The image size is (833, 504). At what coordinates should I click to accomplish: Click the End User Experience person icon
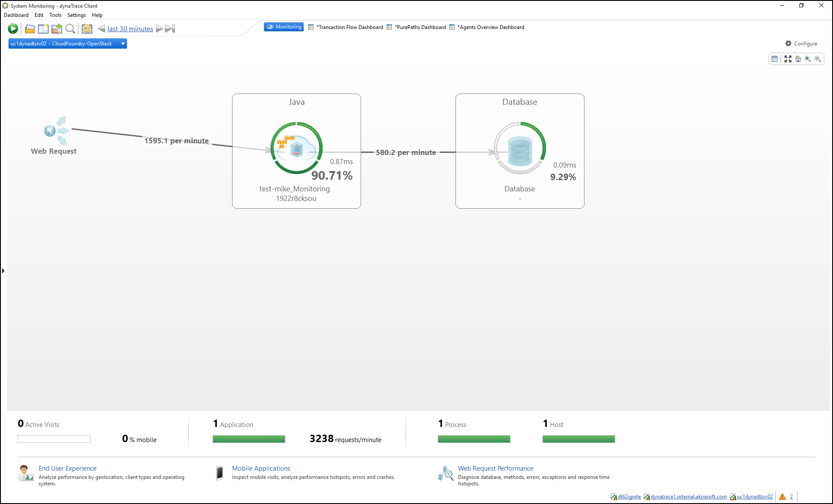tap(26, 473)
